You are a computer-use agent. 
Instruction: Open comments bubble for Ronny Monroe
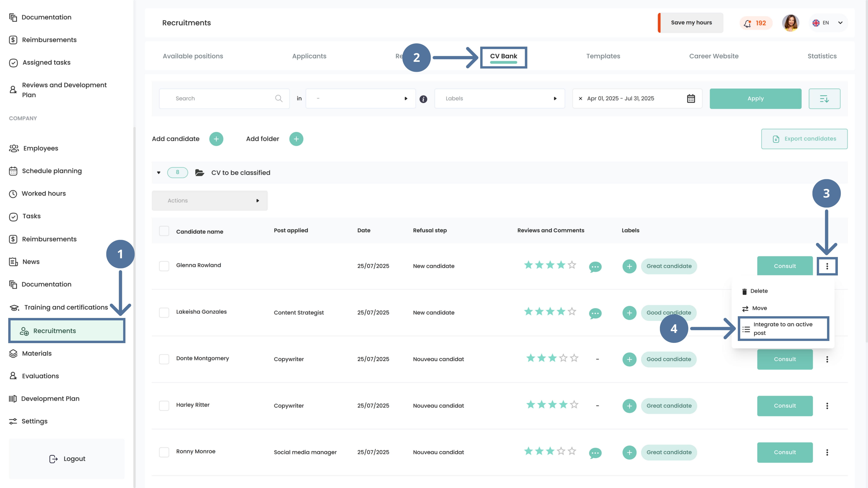pos(595,453)
